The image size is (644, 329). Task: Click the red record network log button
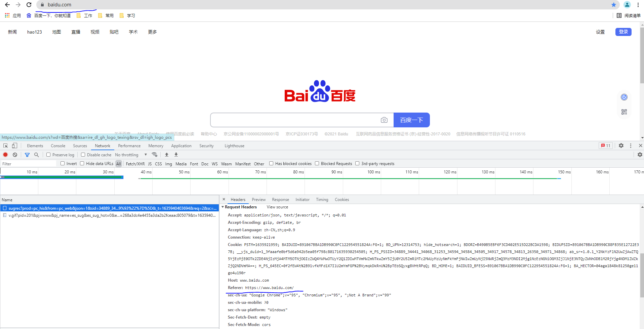pyautogui.click(x=5, y=155)
